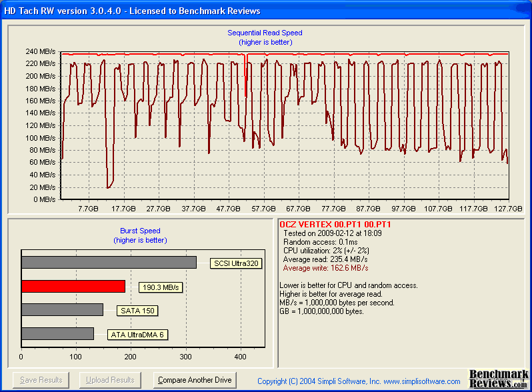
Task: Select the gray SATA 150 bar
Action: coord(63,309)
